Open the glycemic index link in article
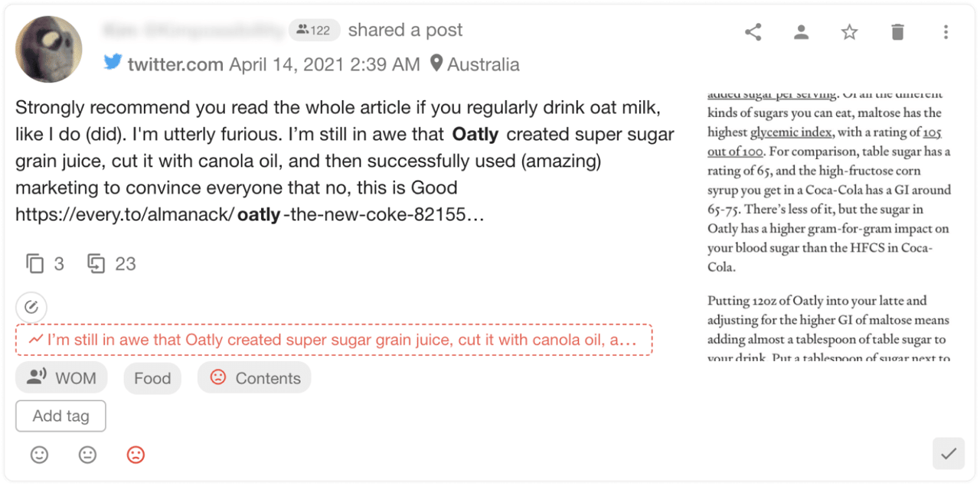The width and height of the screenshot is (980, 486). pyautogui.click(x=791, y=132)
